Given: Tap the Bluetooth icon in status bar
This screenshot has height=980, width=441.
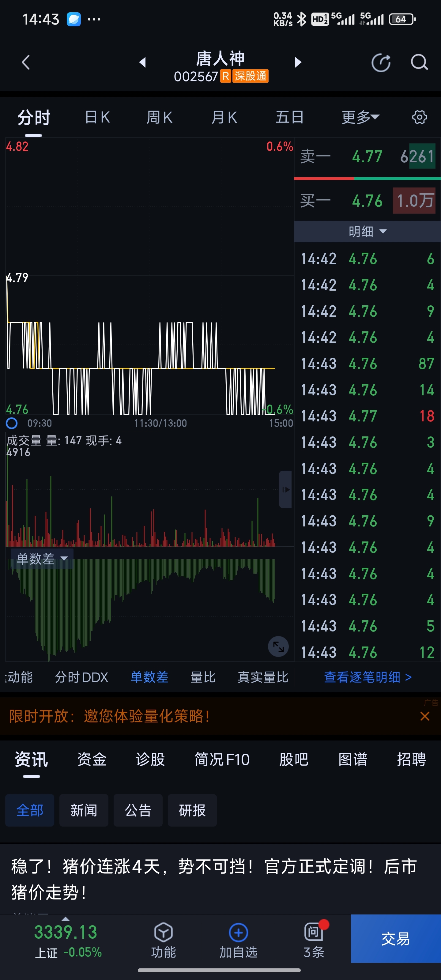Looking at the screenshot, I should click(301, 19).
